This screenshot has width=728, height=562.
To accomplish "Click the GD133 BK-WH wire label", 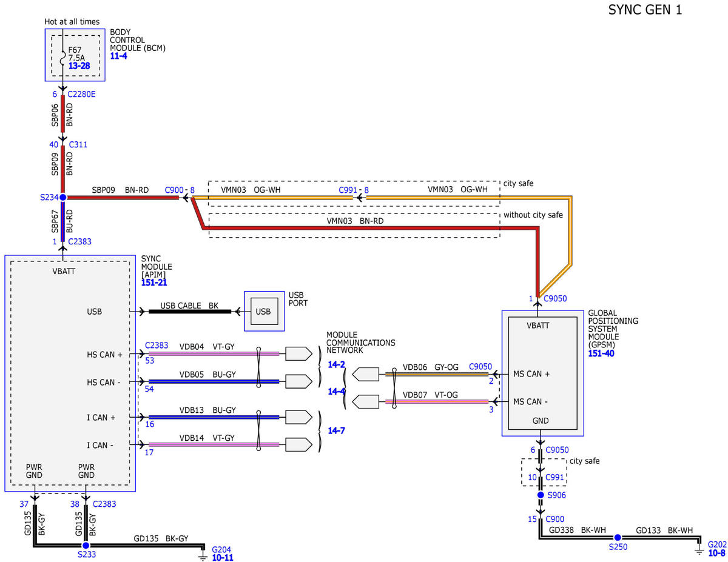I will coord(664,530).
